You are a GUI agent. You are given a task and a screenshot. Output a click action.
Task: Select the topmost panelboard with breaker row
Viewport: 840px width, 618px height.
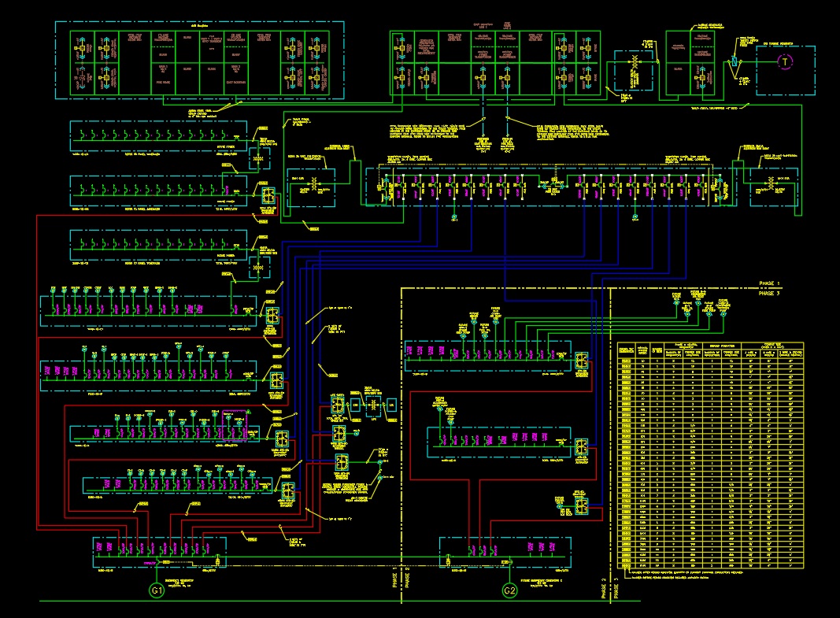[x=158, y=136]
